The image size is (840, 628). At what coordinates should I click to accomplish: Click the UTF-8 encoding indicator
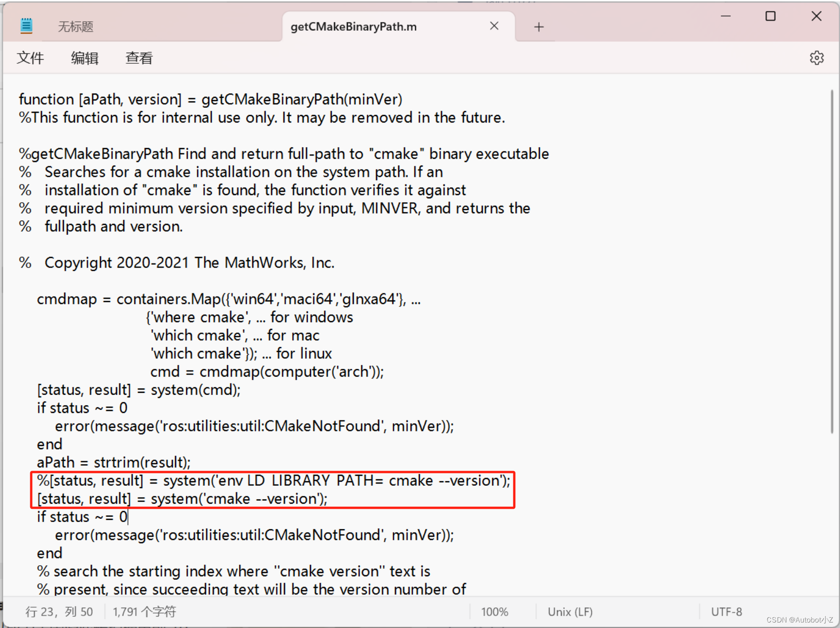[x=726, y=612]
